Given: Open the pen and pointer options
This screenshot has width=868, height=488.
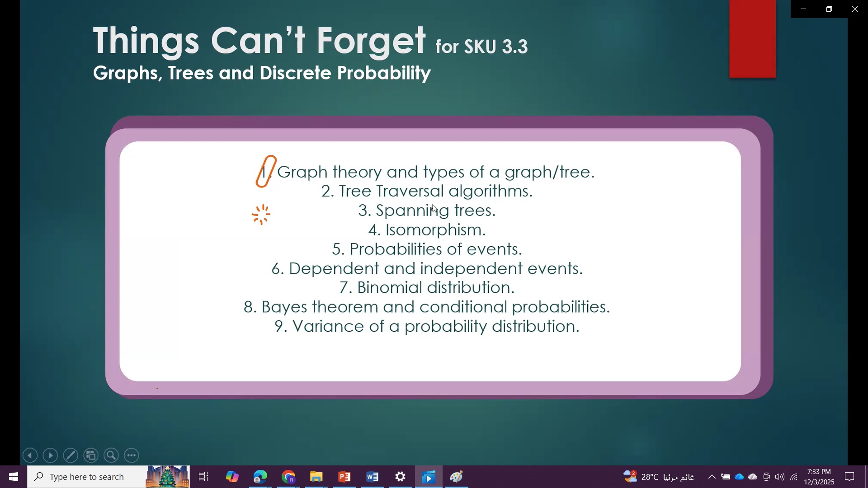Looking at the screenshot, I should (x=71, y=455).
